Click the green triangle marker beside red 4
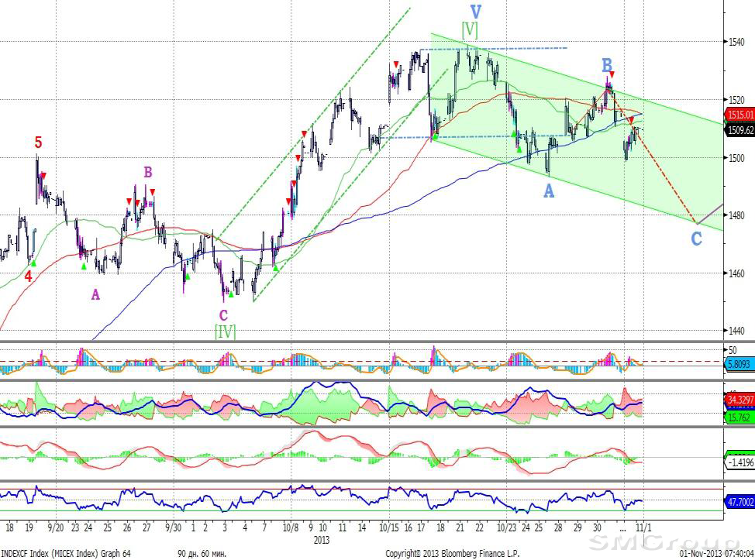This screenshot has height=560, width=755. point(33,263)
